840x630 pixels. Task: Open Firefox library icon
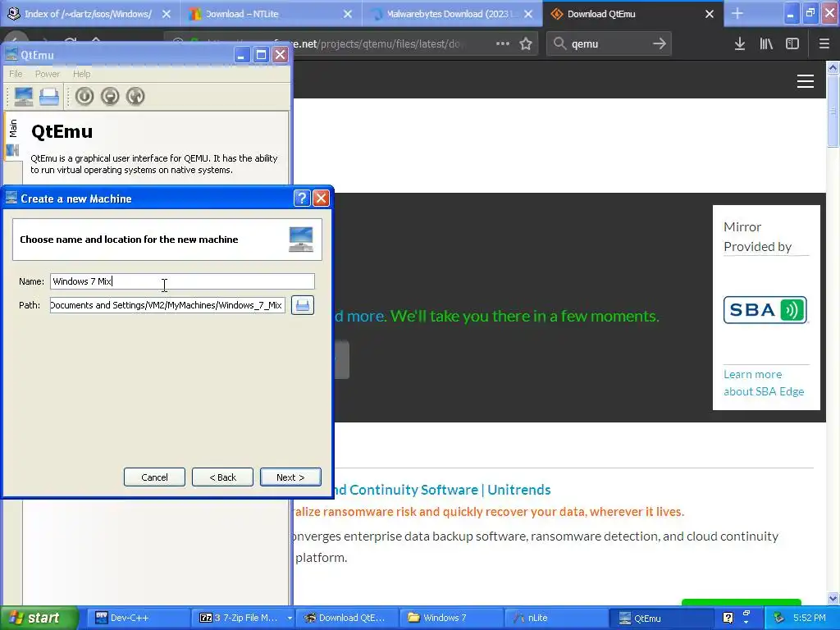click(766, 44)
